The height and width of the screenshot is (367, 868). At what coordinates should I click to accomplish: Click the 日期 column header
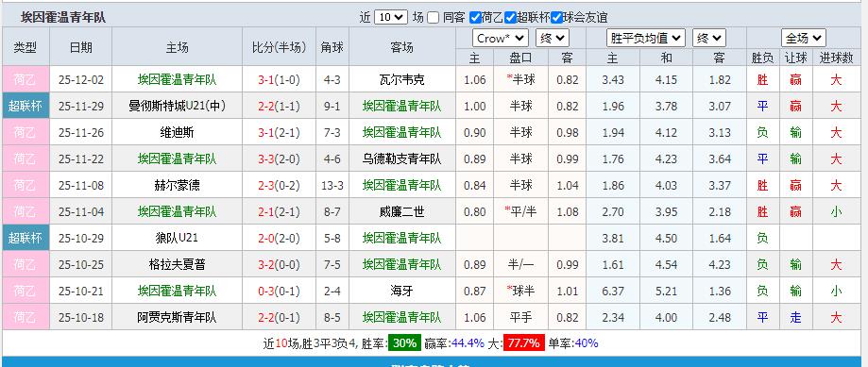(81, 47)
